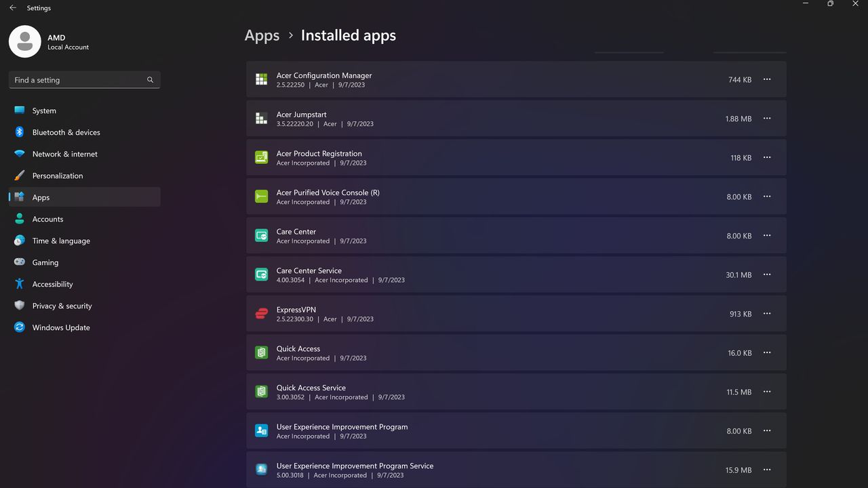Open Quick Access Service options menu
The width and height of the screenshot is (868, 488).
tap(767, 392)
